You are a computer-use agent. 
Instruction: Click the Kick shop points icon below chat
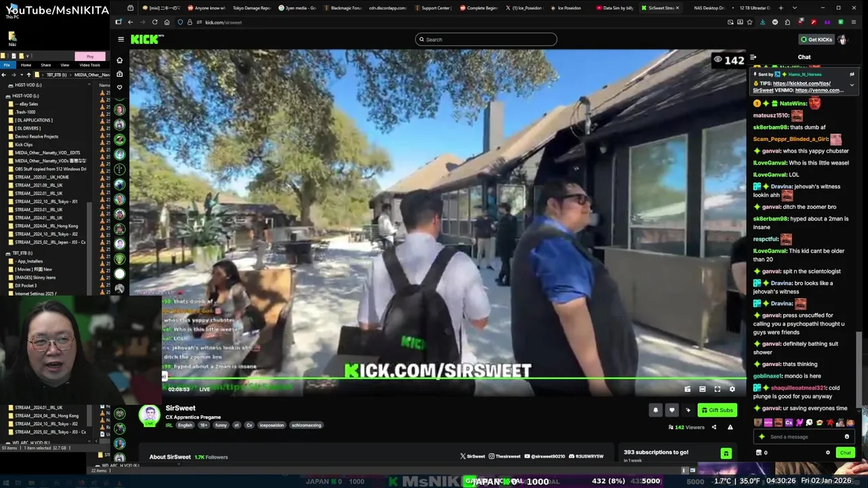[759, 453]
